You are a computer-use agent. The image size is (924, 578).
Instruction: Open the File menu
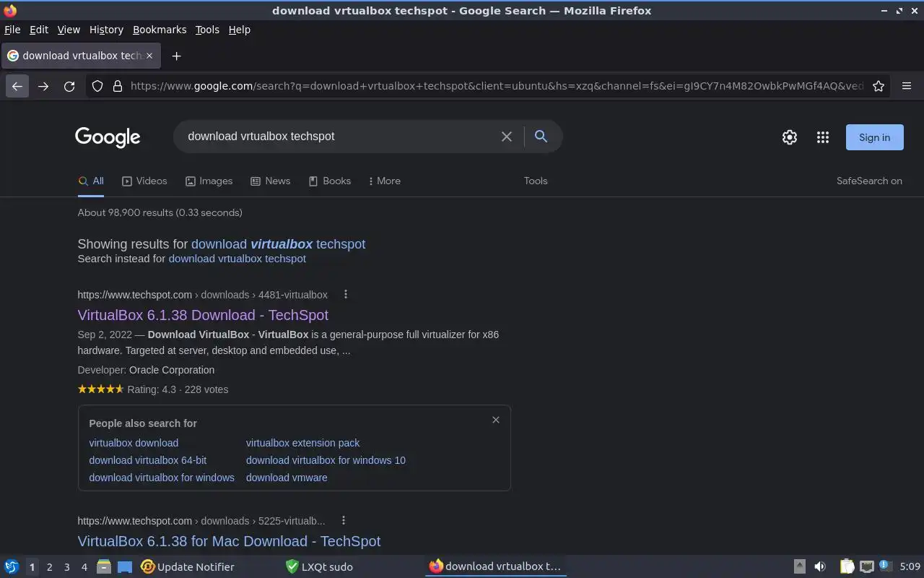point(12,30)
